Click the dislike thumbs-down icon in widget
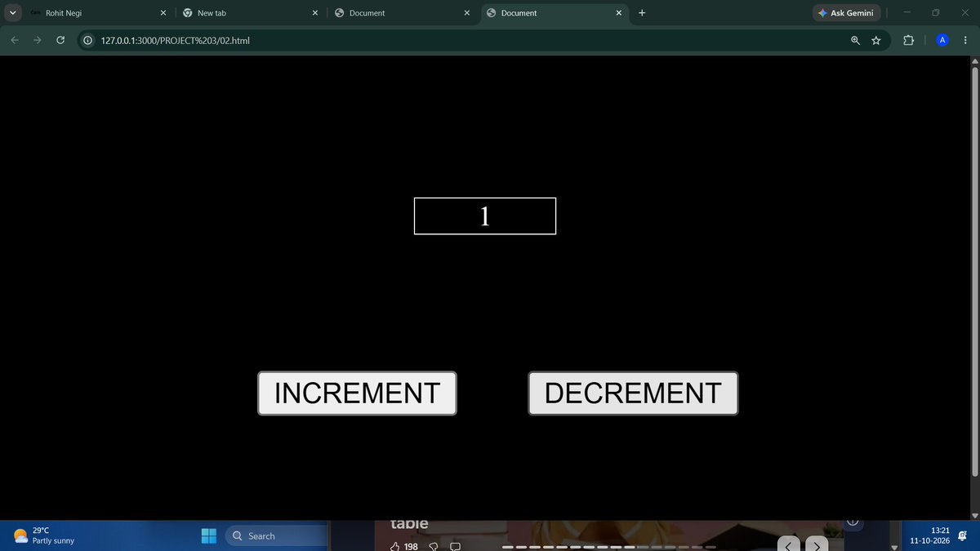980x551 pixels. click(434, 546)
